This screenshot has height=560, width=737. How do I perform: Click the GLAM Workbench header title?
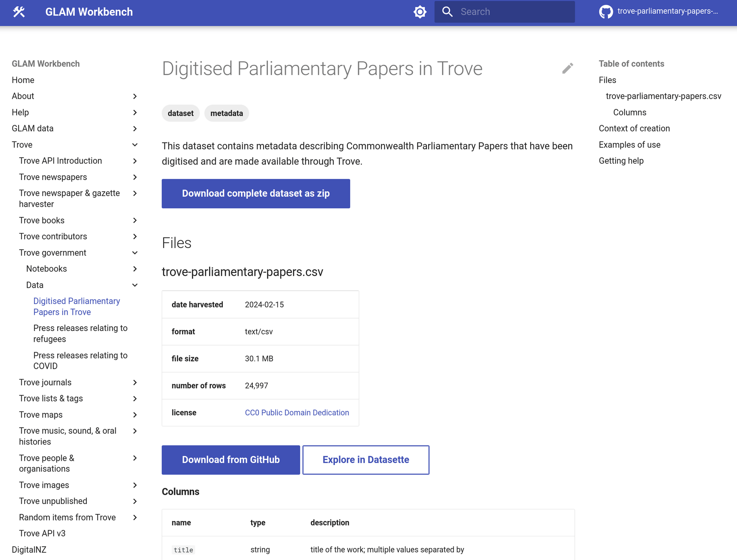89,12
